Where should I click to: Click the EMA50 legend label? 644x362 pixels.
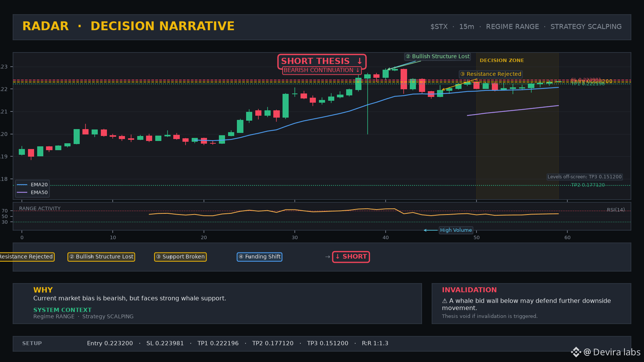pos(39,193)
